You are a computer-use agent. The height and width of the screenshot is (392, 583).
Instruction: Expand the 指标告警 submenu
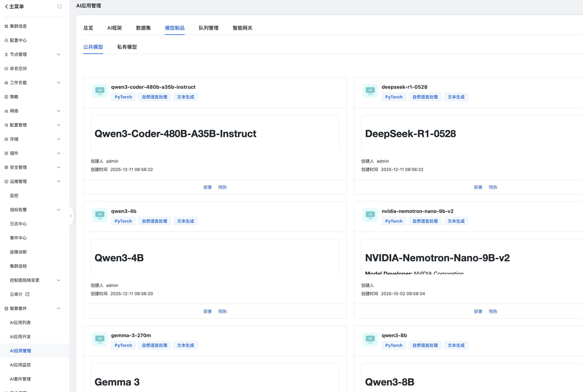tap(59, 210)
